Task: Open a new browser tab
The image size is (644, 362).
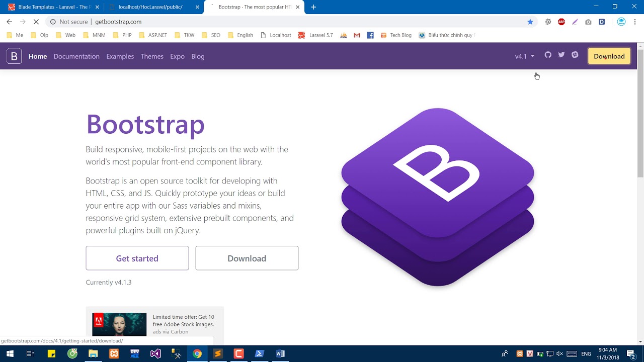Action: tap(313, 7)
